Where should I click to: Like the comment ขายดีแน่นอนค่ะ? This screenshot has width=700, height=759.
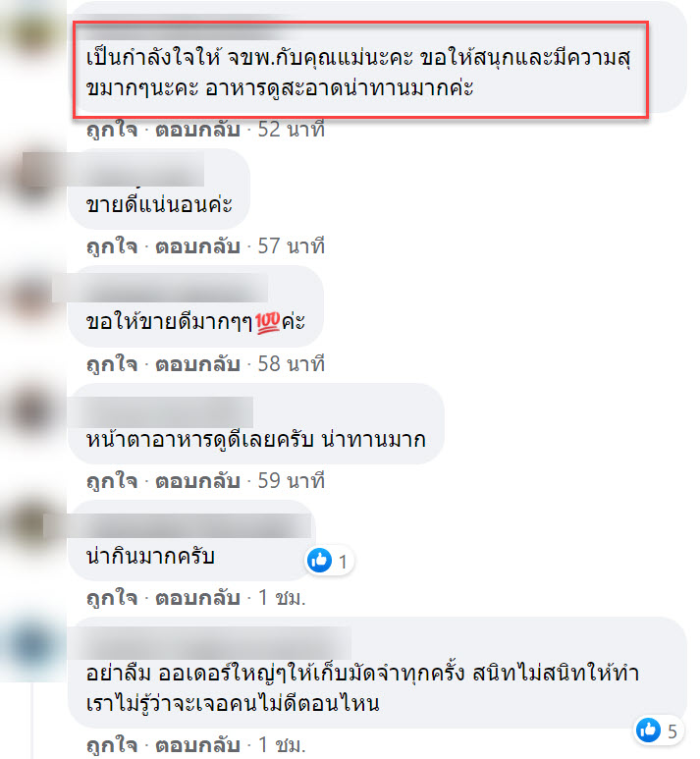pyautogui.click(x=112, y=246)
